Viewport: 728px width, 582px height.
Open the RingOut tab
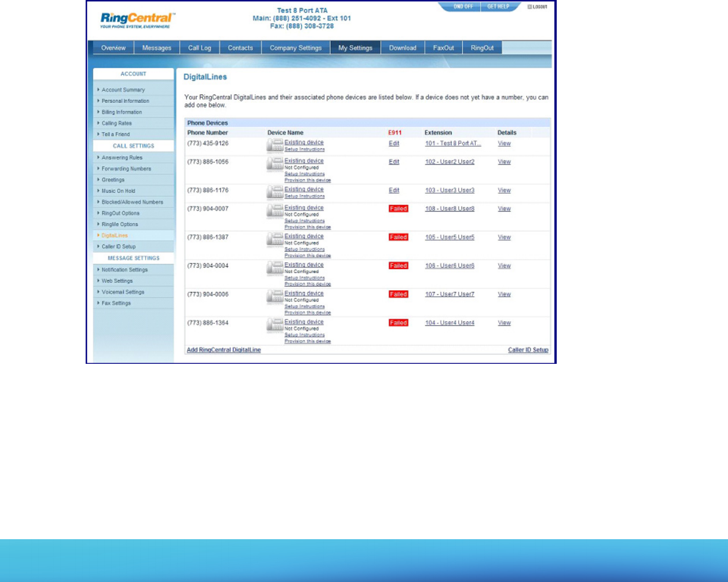pos(482,48)
